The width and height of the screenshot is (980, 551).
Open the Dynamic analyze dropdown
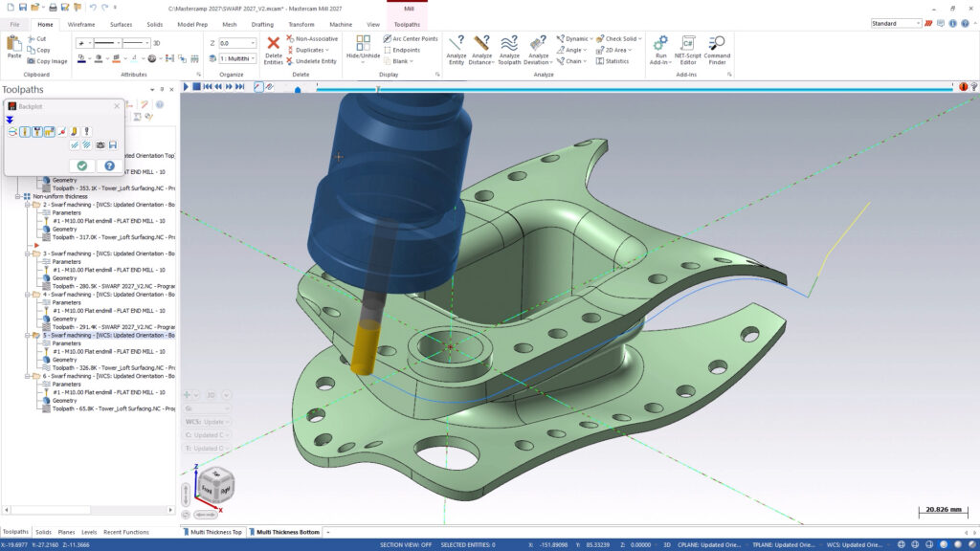point(591,38)
